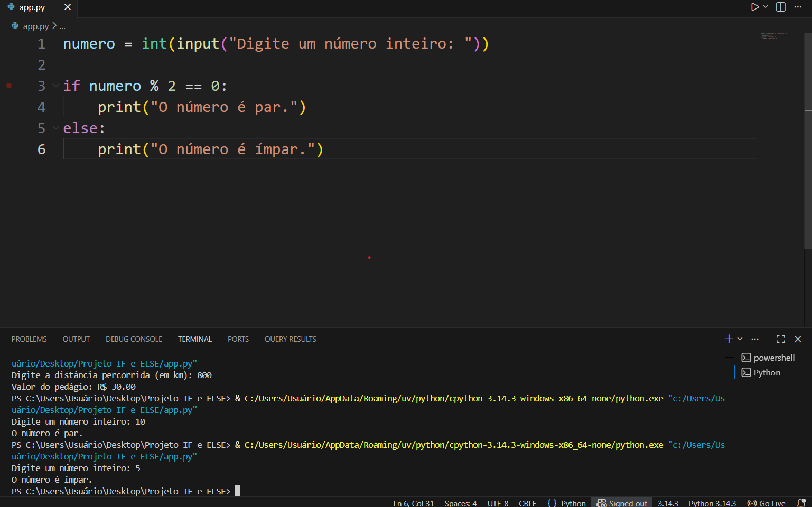Close the app.py editor tab
This screenshot has width=812, height=507.
68,7
